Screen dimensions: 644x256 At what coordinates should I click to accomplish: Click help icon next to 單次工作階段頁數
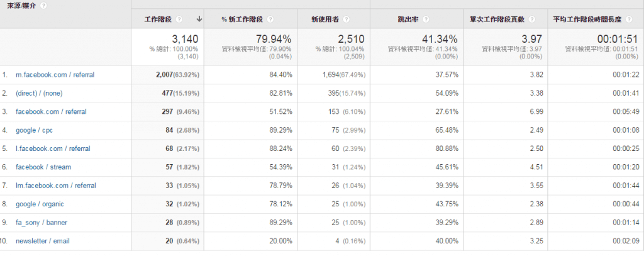(x=532, y=19)
